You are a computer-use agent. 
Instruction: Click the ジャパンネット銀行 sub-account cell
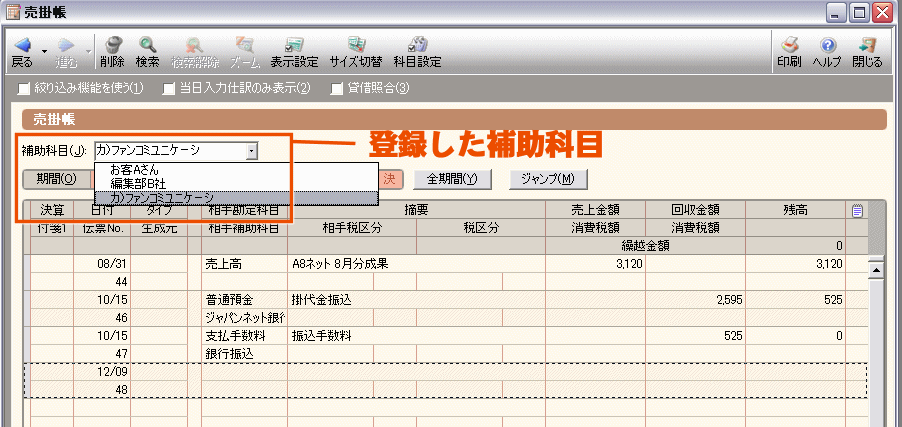point(244,318)
